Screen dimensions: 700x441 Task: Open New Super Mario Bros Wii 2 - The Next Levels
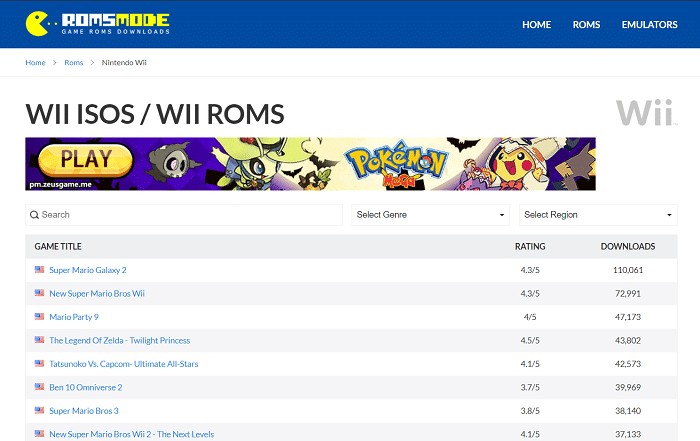pyautogui.click(x=132, y=434)
